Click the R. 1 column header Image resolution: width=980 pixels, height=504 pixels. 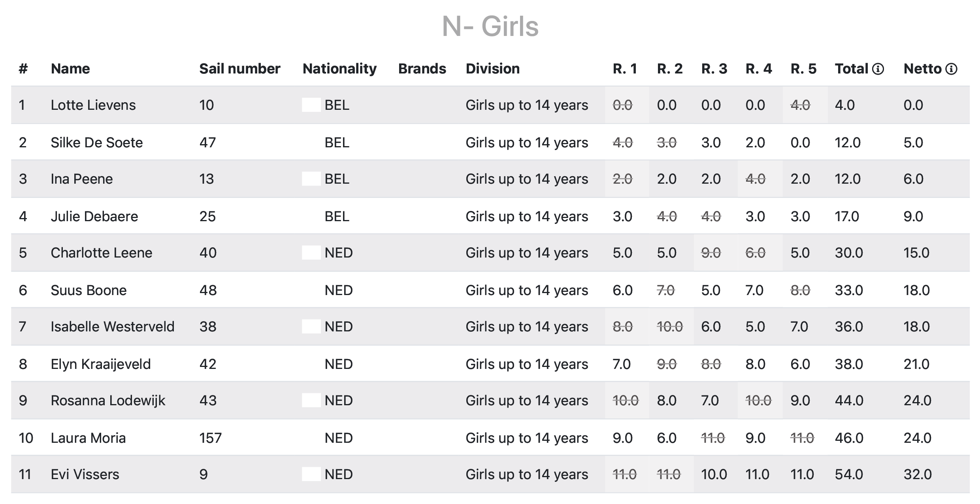625,69
